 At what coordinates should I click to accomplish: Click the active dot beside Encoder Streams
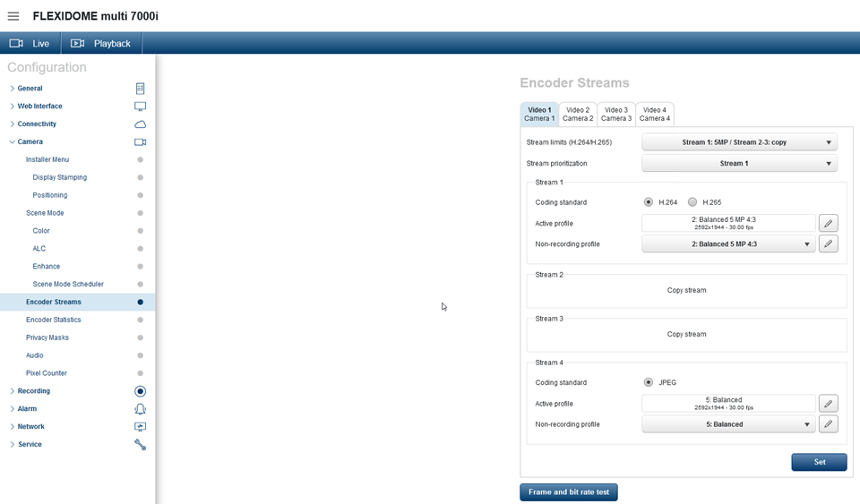coord(141,302)
